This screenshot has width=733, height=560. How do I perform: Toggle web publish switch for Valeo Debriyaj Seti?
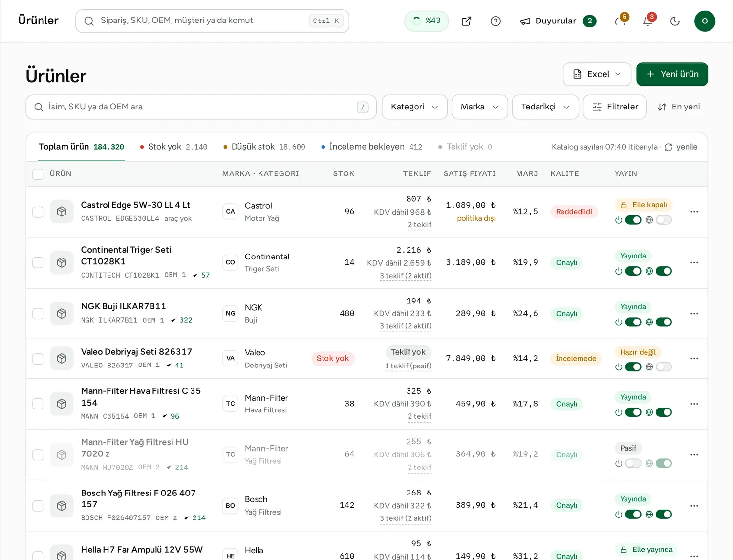click(x=664, y=366)
